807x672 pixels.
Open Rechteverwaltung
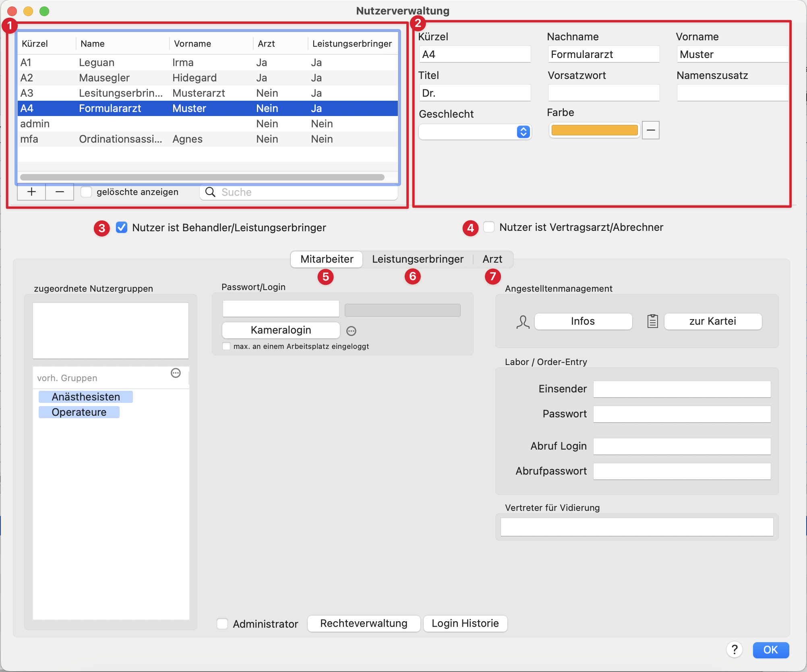click(x=364, y=624)
